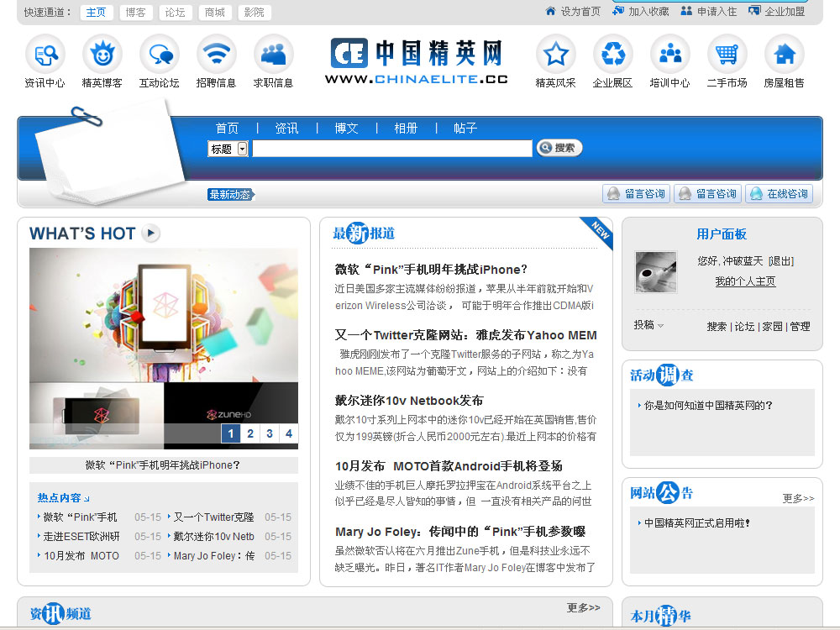Click the 加入收藏 bookmark link
The image size is (840, 630).
point(641,11)
